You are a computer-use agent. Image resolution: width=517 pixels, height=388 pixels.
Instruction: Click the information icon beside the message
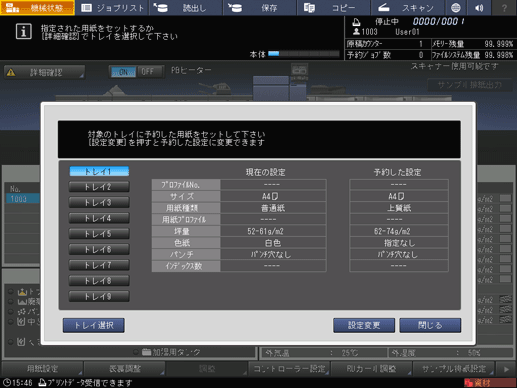coord(24,32)
